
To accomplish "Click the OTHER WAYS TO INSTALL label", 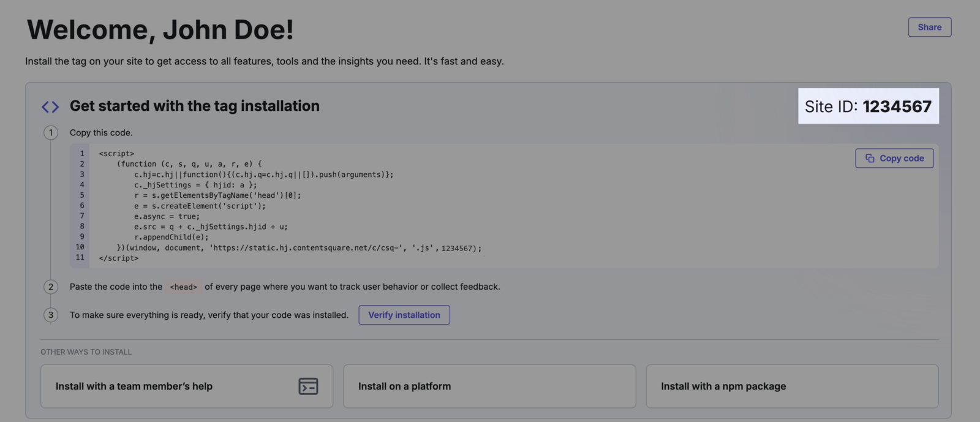I will 86,352.
